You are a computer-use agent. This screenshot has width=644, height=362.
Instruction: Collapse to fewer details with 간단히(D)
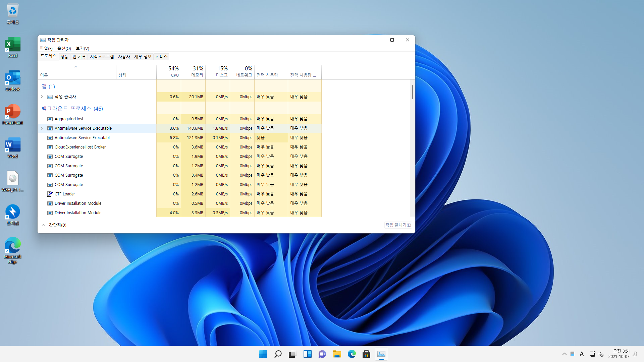(54, 225)
